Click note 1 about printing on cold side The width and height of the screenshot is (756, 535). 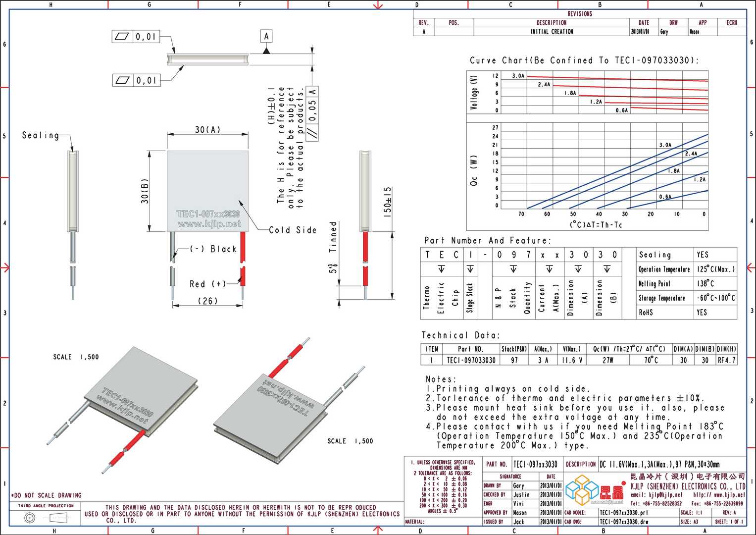click(507, 389)
